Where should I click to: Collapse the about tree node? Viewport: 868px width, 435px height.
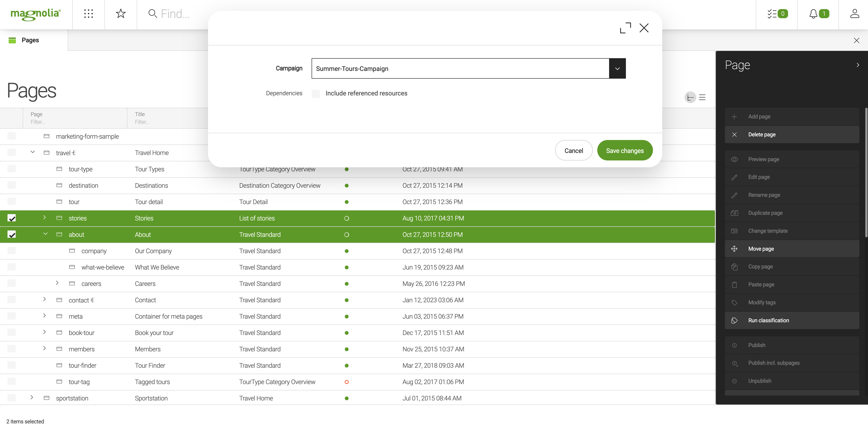(45, 234)
